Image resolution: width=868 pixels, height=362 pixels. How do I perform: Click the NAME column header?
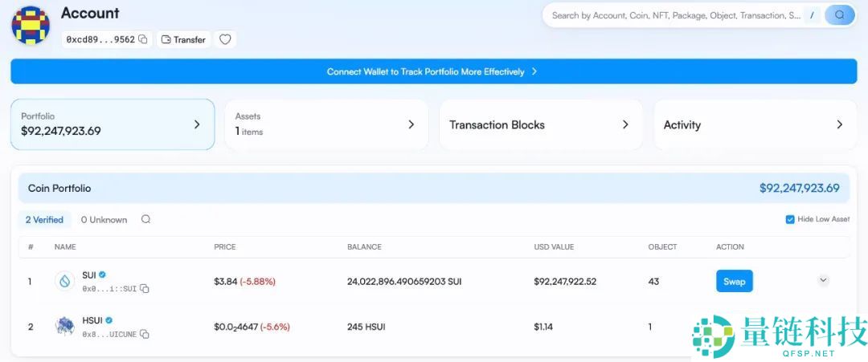[65, 246]
